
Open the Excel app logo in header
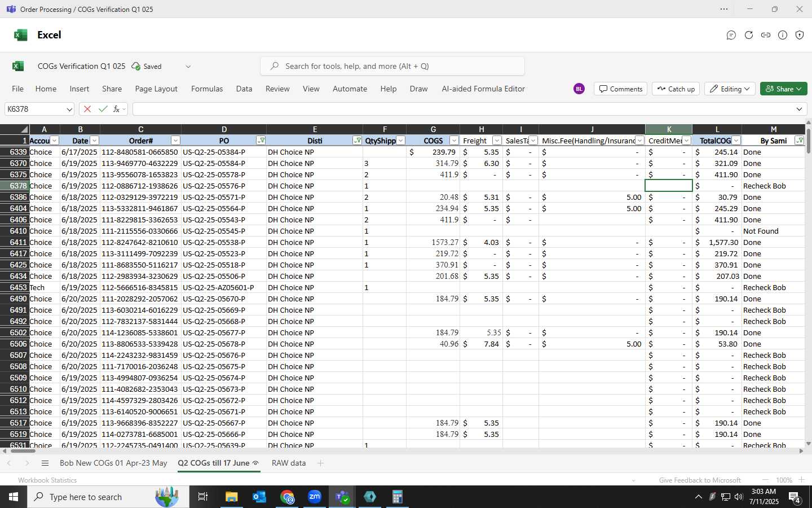tap(21, 35)
